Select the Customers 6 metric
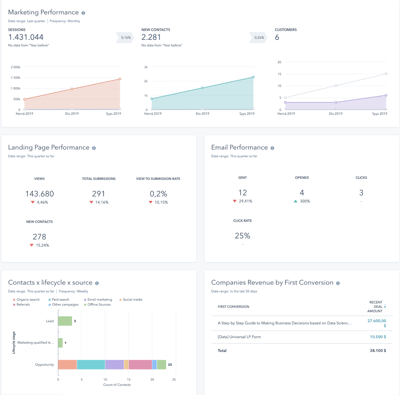The width and height of the screenshot is (400, 395). pos(277,37)
